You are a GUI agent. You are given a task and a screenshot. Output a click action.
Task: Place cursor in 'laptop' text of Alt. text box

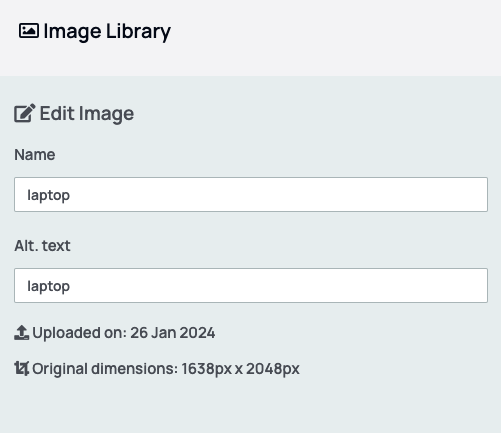pos(49,286)
